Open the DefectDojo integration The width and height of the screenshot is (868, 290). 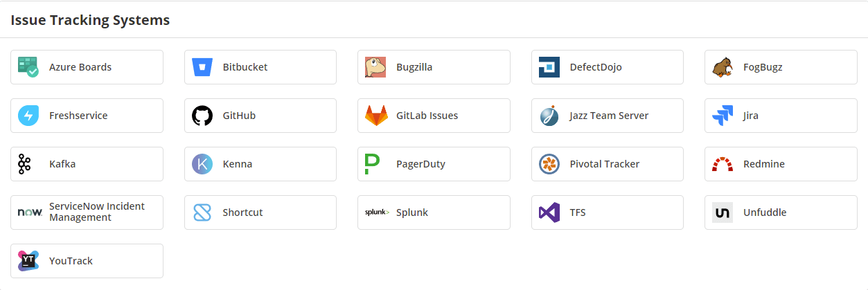pyautogui.click(x=607, y=67)
